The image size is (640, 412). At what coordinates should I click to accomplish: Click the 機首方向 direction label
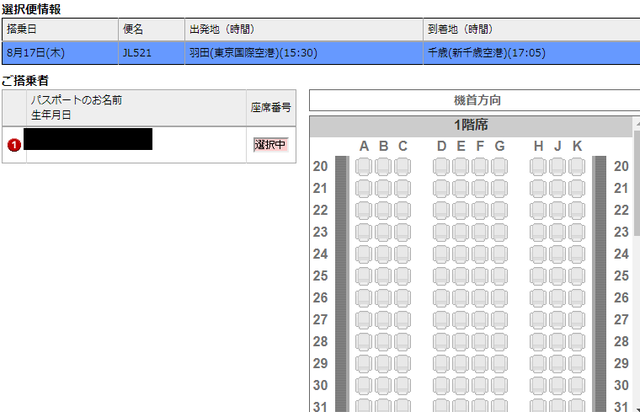(477, 100)
